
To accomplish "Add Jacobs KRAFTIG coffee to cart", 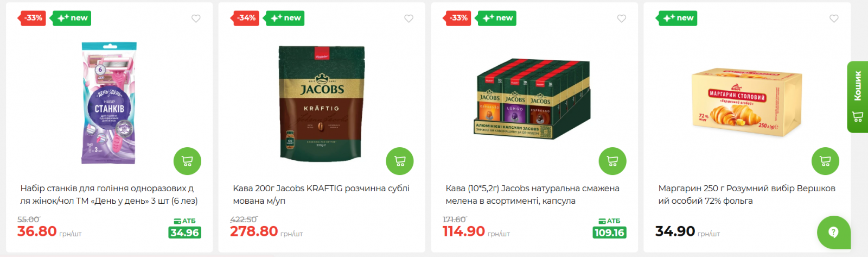I will pyautogui.click(x=400, y=161).
